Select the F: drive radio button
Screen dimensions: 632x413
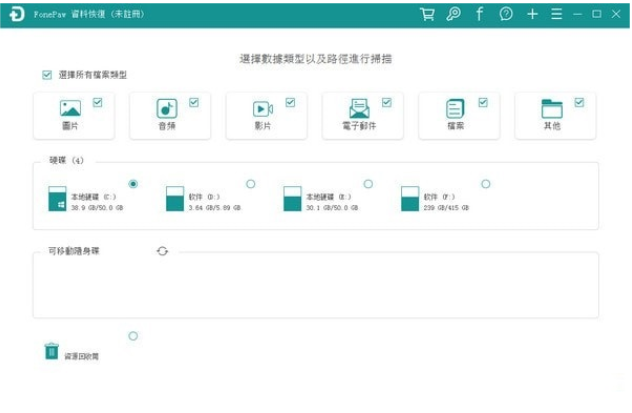coord(486,183)
